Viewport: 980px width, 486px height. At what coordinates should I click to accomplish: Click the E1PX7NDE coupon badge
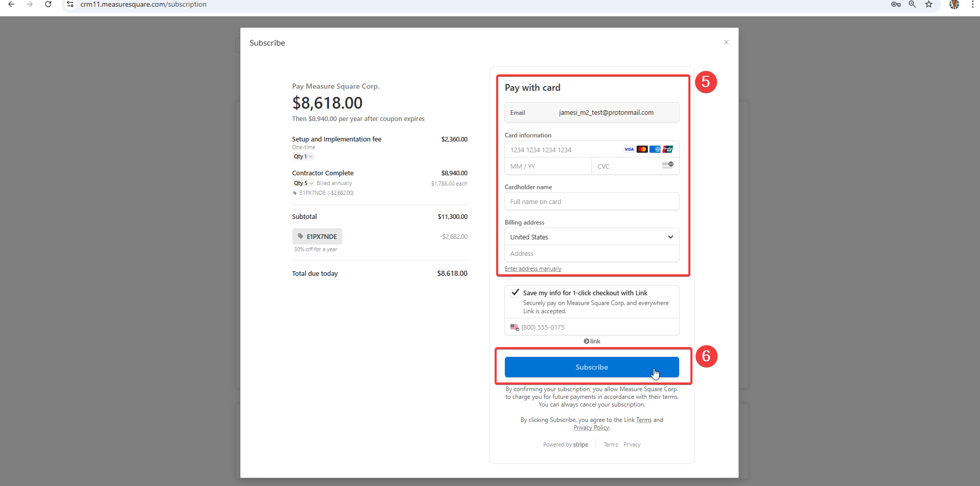[x=317, y=236]
